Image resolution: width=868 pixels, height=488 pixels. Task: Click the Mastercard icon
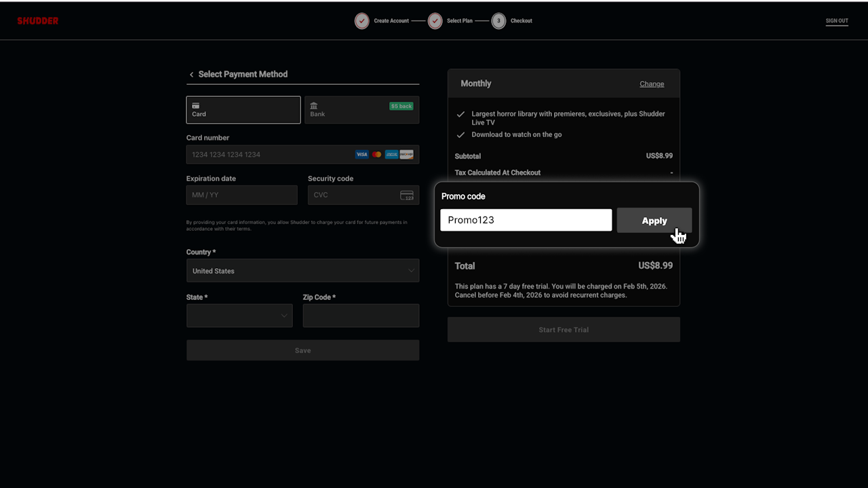tap(377, 154)
